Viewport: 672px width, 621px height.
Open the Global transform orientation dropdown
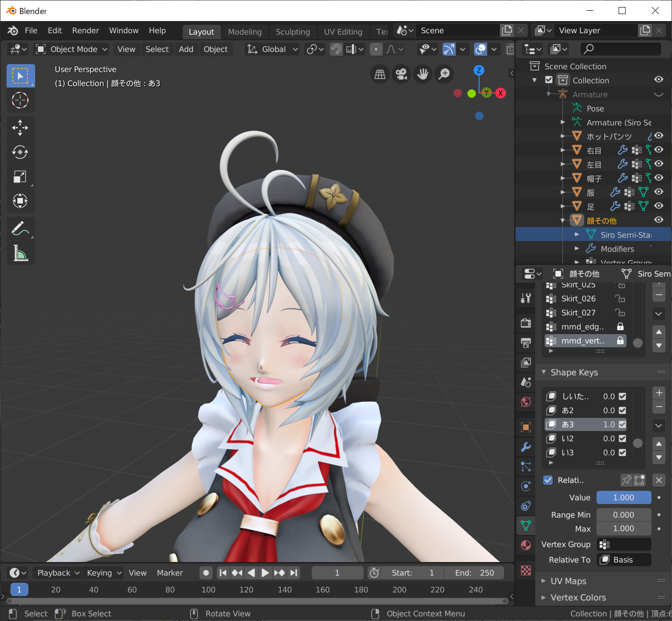273,49
